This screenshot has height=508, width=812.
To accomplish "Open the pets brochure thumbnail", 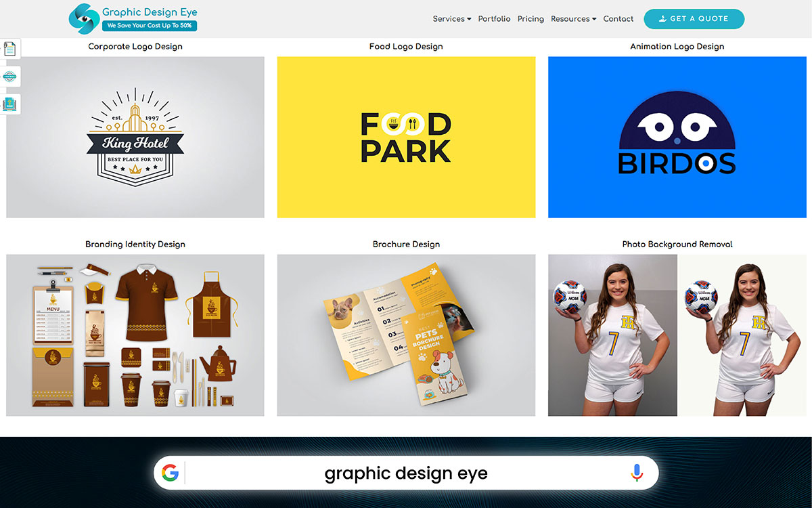I will tap(406, 335).
